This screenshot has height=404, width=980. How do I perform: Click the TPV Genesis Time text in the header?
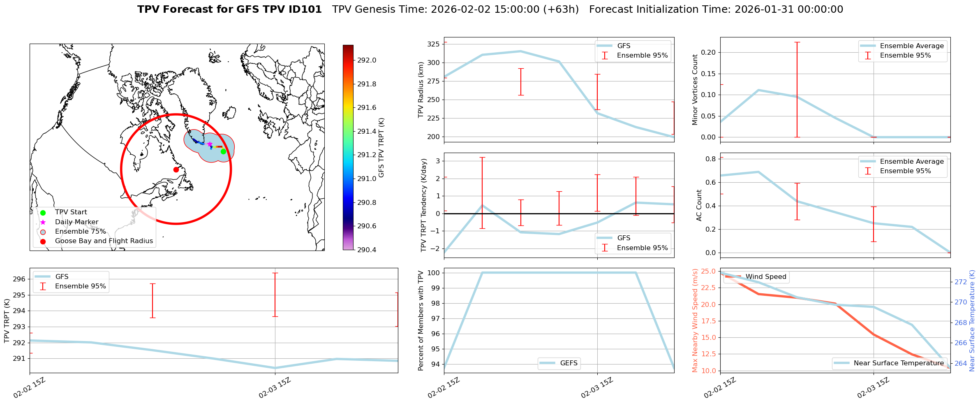(x=455, y=9)
